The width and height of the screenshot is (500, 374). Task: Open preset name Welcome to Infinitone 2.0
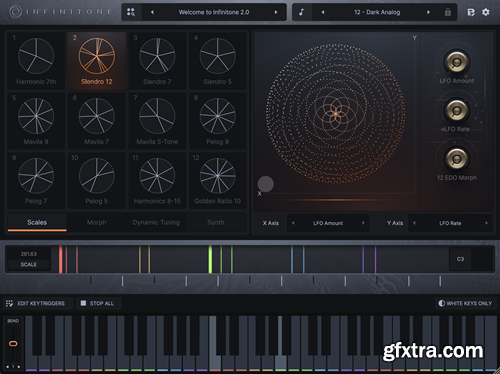pyautogui.click(x=214, y=12)
